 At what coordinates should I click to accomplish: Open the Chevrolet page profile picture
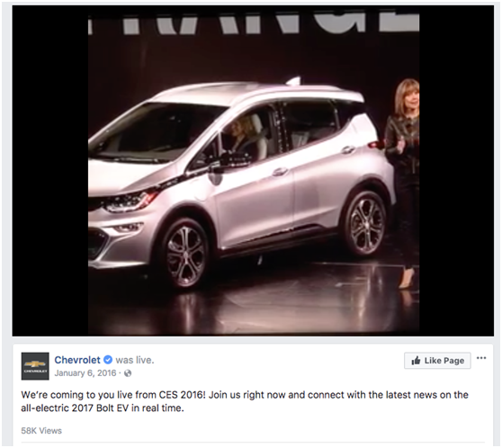35,366
